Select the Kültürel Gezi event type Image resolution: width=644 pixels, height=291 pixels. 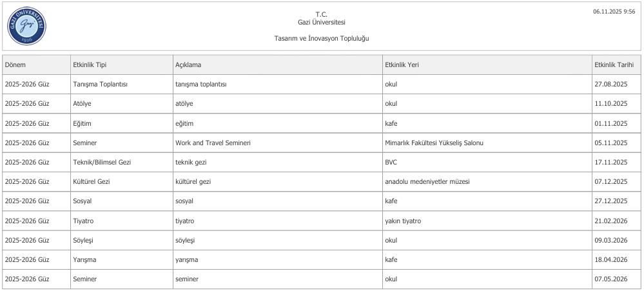pyautogui.click(x=92, y=181)
